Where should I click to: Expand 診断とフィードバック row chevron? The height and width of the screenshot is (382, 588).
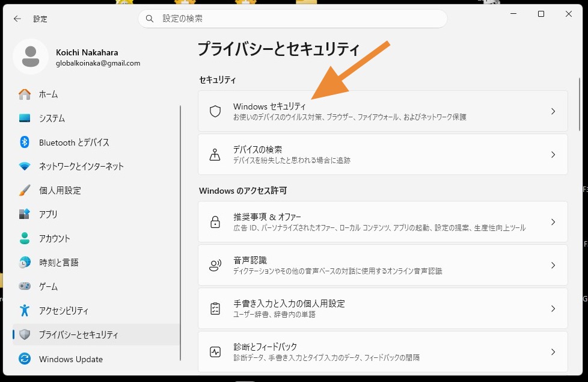tap(553, 352)
